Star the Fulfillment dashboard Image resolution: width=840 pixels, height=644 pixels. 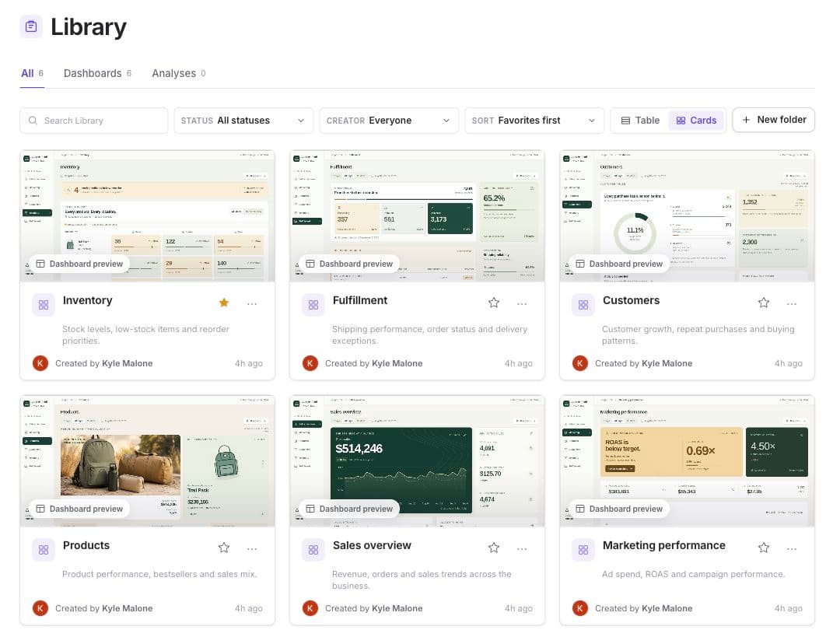coord(494,303)
